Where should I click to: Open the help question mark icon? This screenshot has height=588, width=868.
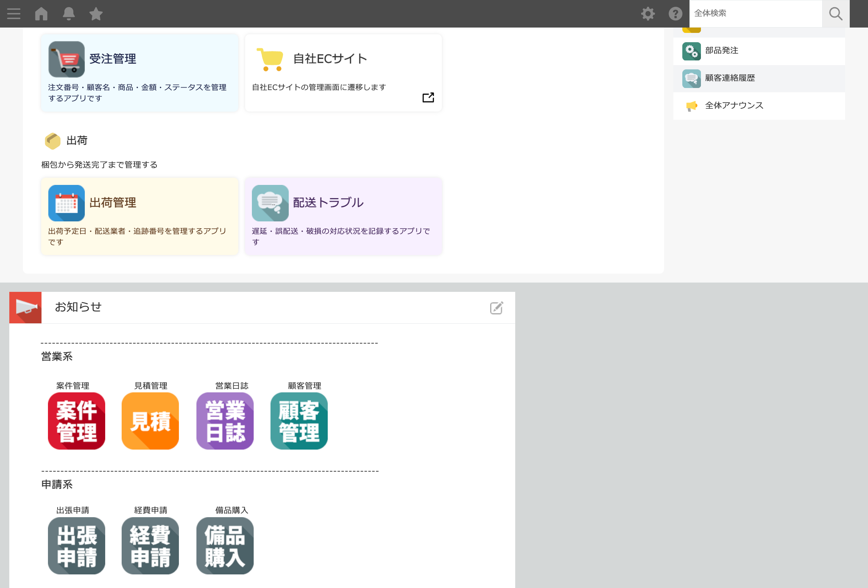(675, 14)
